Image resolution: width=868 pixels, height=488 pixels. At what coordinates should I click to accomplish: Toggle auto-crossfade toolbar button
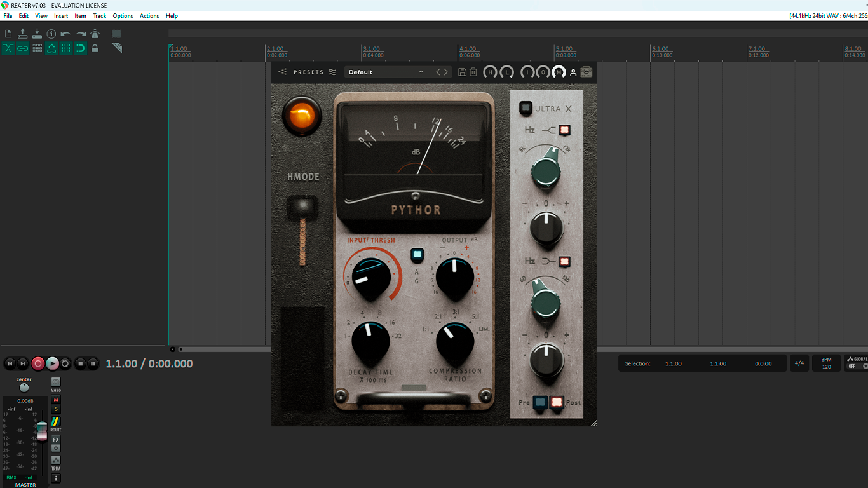pos(8,48)
